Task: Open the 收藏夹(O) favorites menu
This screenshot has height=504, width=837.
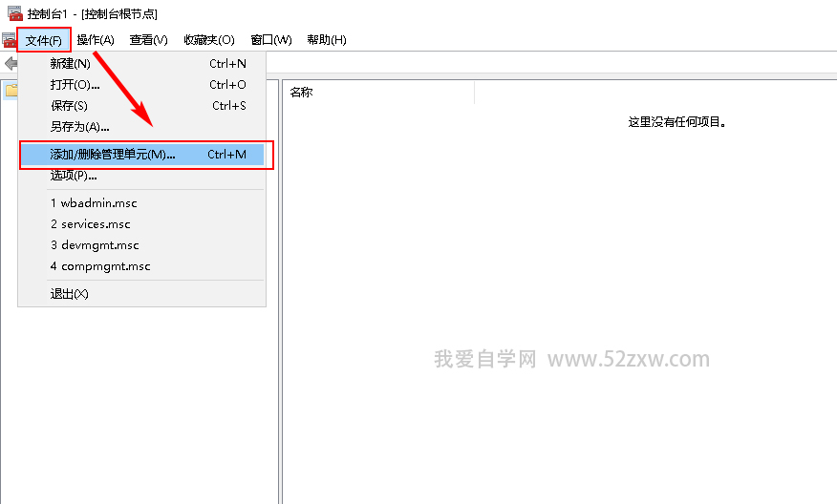Action: click(x=208, y=40)
